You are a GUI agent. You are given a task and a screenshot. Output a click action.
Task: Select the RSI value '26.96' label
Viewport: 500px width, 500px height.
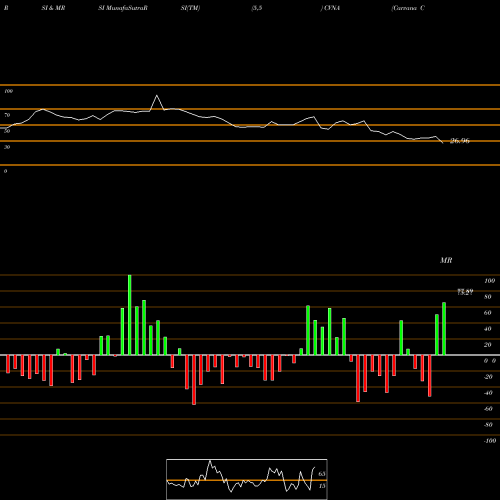click(x=460, y=141)
